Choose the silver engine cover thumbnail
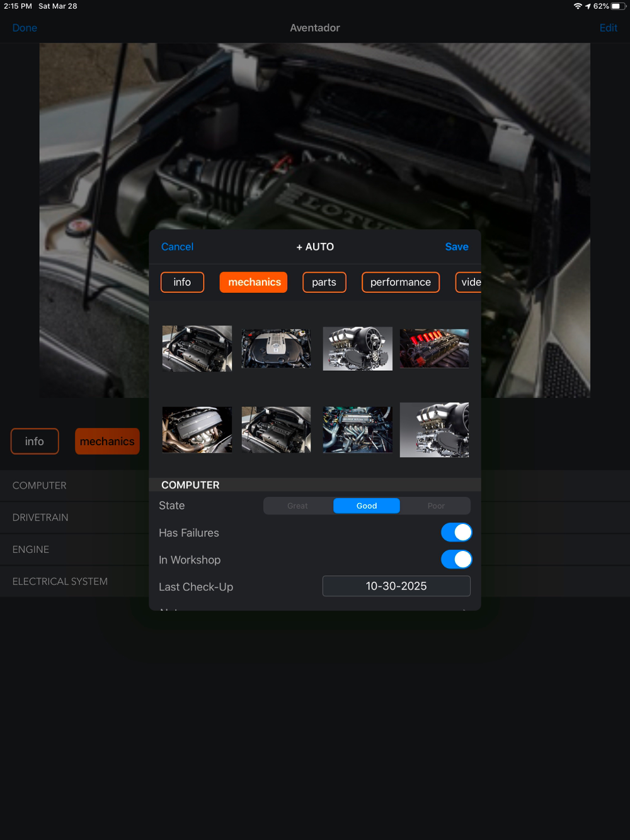 pos(276,349)
